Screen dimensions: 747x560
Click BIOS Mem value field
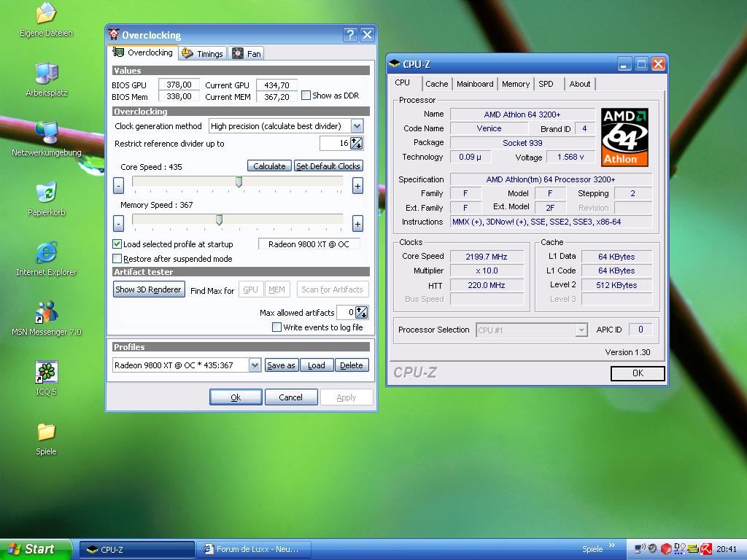pyautogui.click(x=179, y=97)
